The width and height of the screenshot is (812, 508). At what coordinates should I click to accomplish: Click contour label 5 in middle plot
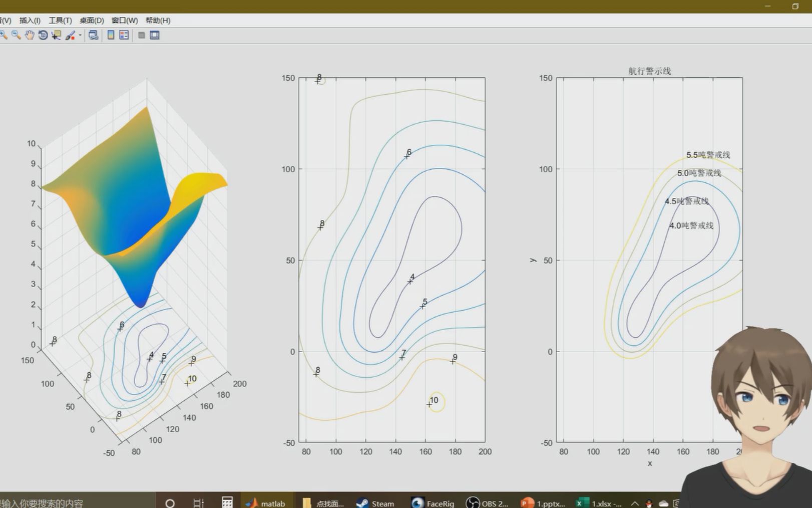tap(425, 302)
